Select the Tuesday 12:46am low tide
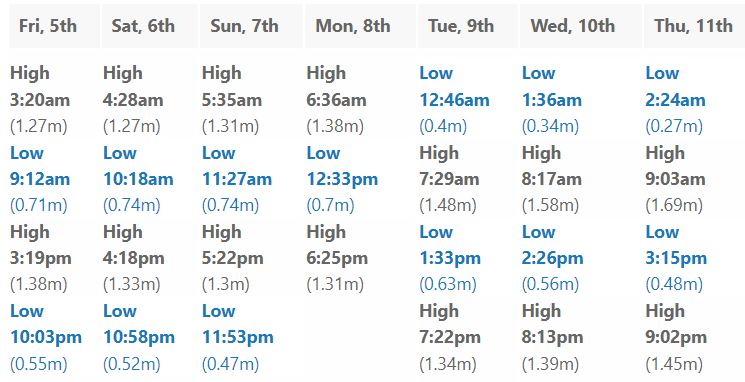 (454, 100)
